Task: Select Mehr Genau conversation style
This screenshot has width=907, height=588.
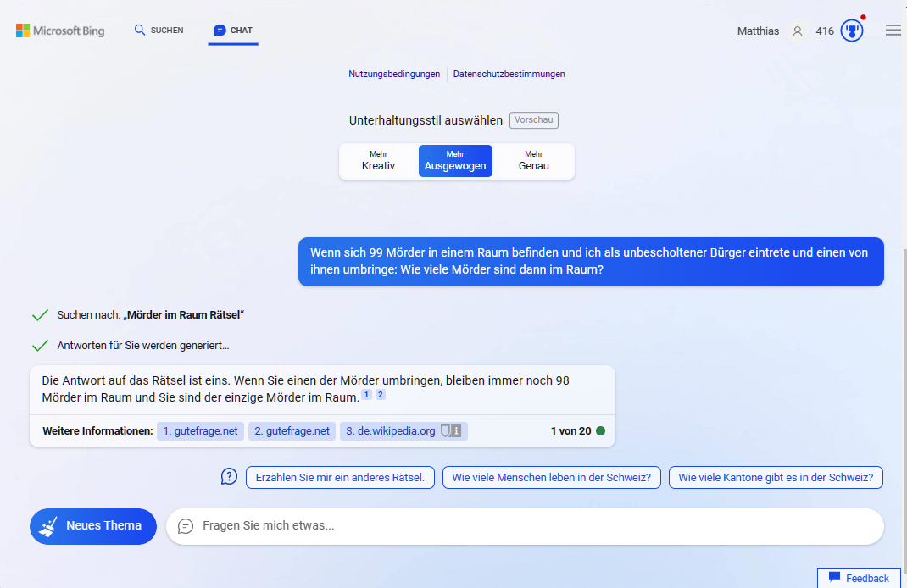Action: pos(533,161)
